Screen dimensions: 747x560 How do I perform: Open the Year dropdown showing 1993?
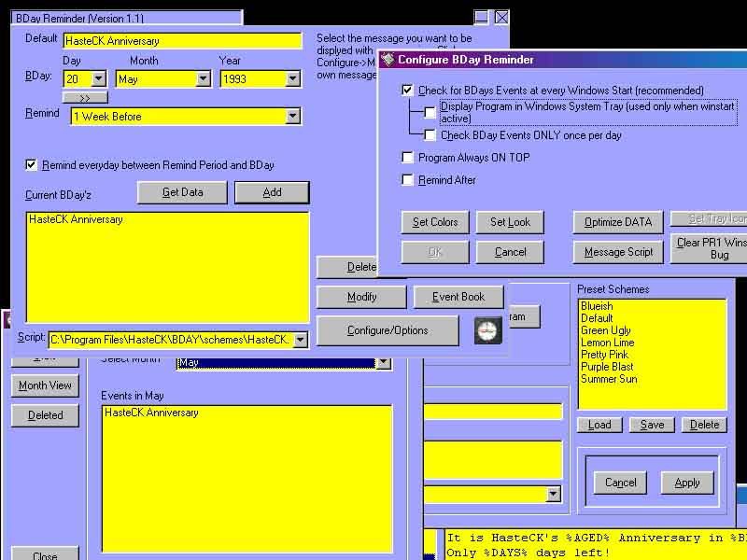(x=293, y=78)
